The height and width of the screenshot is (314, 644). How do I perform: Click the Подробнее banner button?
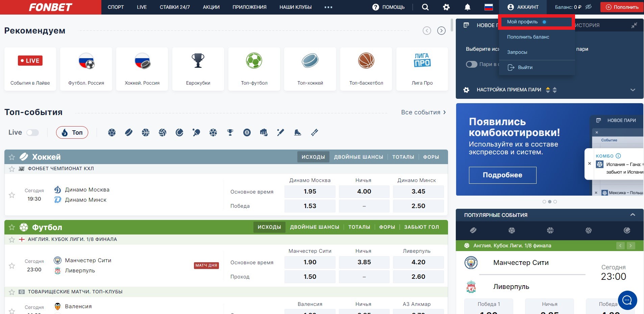(x=502, y=175)
